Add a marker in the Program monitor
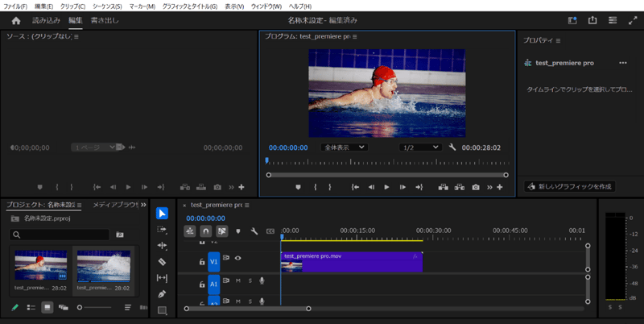644x324 pixels. point(298,187)
